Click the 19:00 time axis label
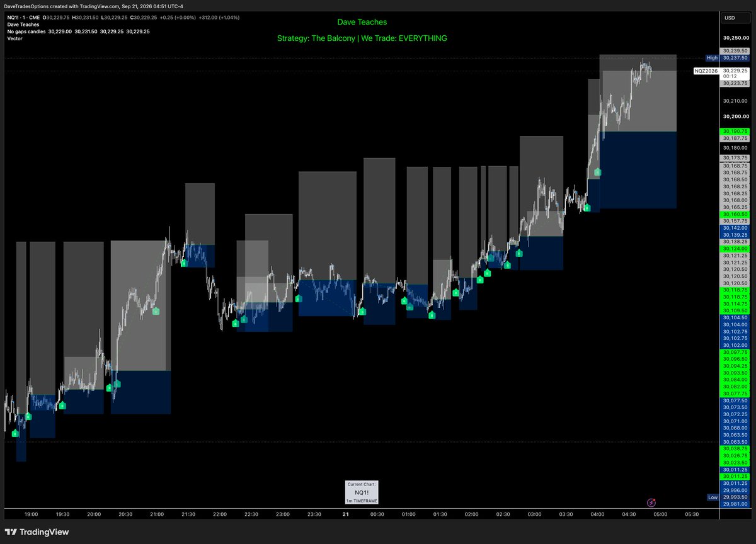Viewport: 756px width, 544px height. point(31,514)
